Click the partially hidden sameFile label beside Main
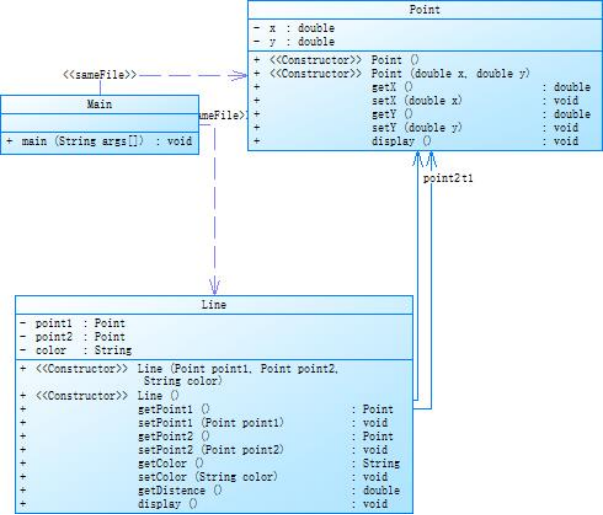603x515 pixels. click(223, 115)
